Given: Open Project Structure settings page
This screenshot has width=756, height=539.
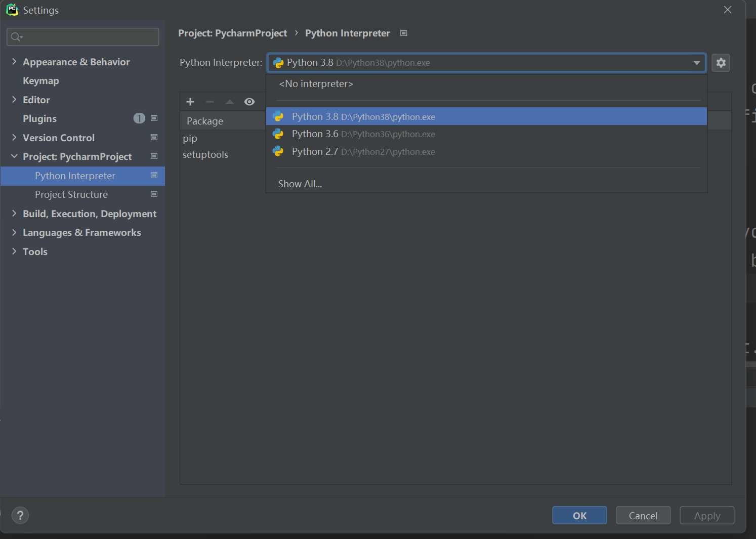Looking at the screenshot, I should 71,194.
